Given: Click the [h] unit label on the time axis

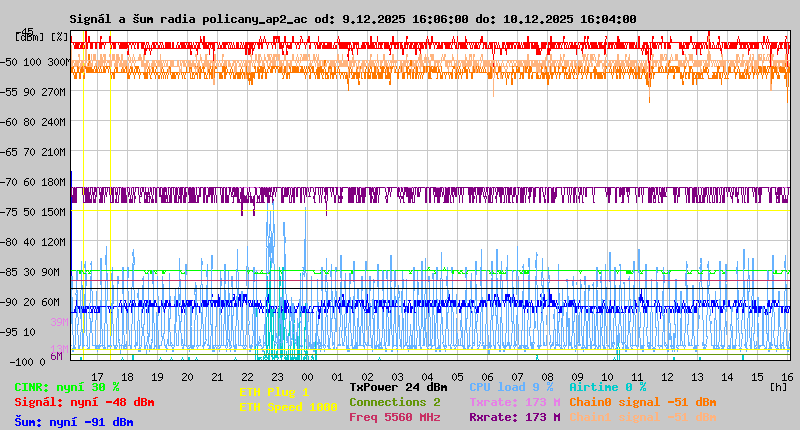Looking at the screenshot, I should (778, 386).
